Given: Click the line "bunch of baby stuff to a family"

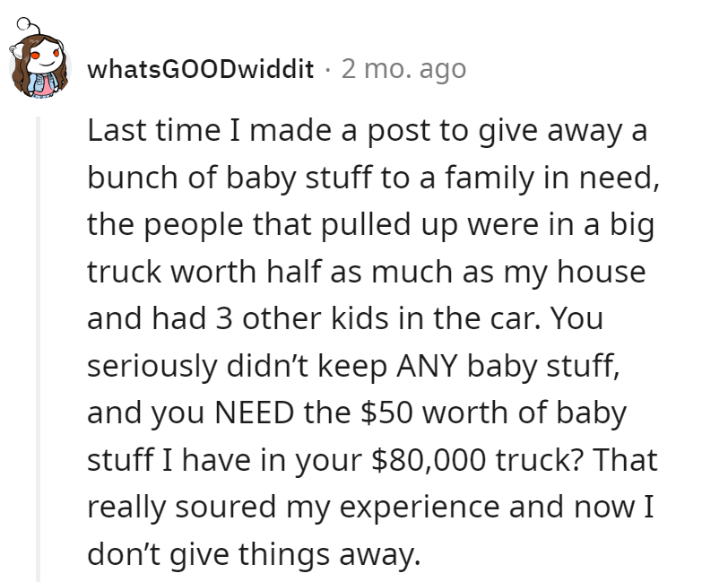Looking at the screenshot, I should tap(374, 178).
